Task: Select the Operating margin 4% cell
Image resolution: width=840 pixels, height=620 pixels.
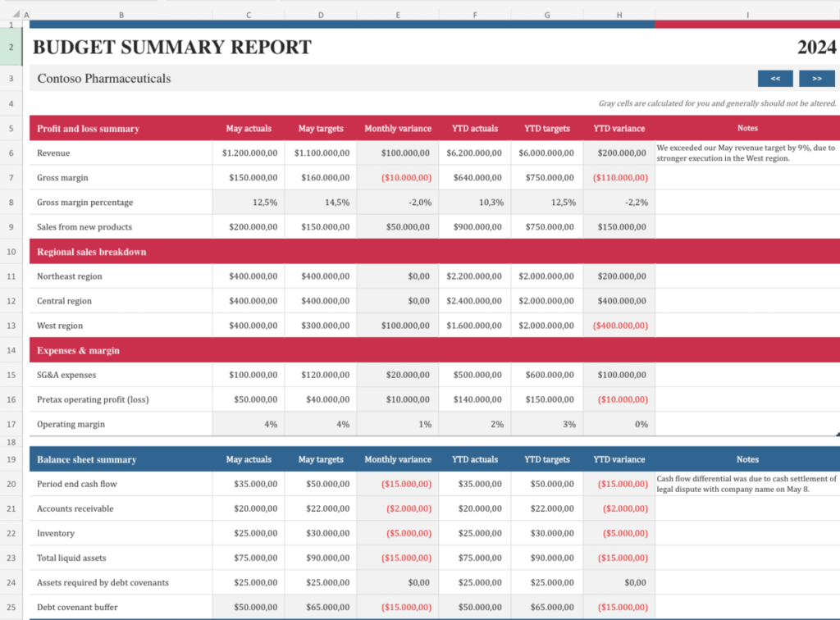Action: (249, 424)
